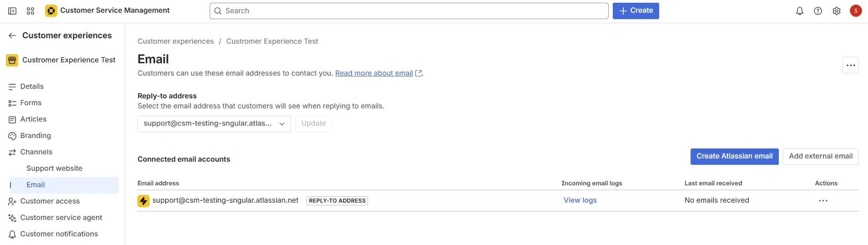868x245 pixels.
Task: Go to Customer service agent
Action: 61,218
